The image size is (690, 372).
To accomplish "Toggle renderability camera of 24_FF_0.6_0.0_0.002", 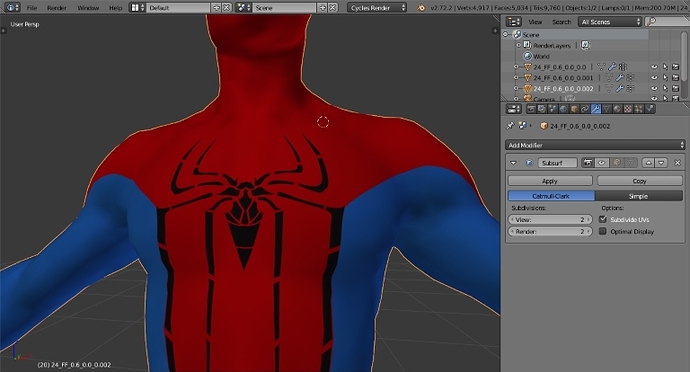I will point(675,88).
